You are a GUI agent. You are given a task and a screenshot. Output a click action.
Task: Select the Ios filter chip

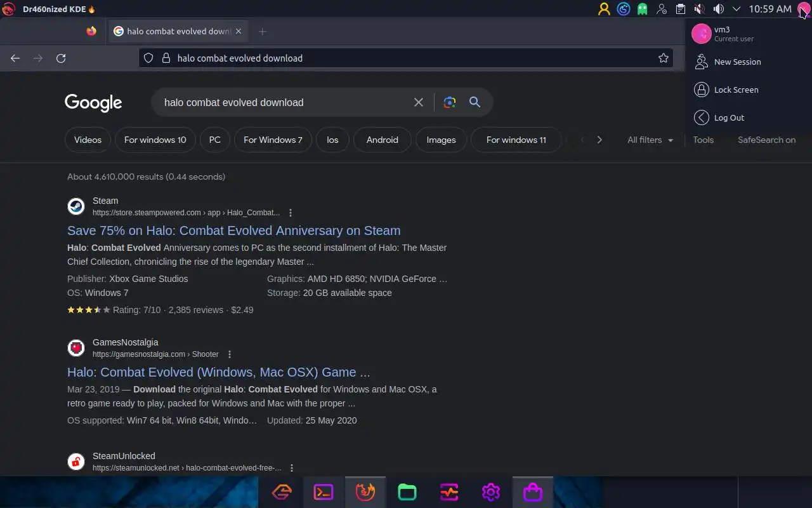(x=332, y=140)
